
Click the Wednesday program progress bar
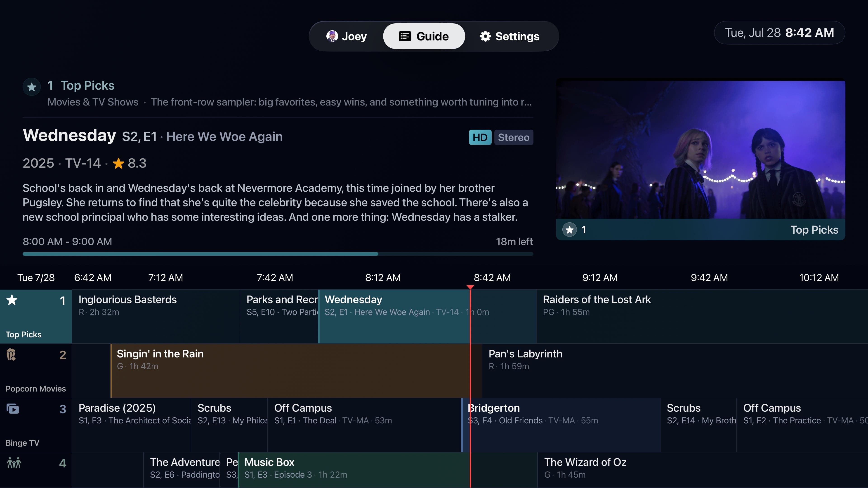(x=278, y=254)
